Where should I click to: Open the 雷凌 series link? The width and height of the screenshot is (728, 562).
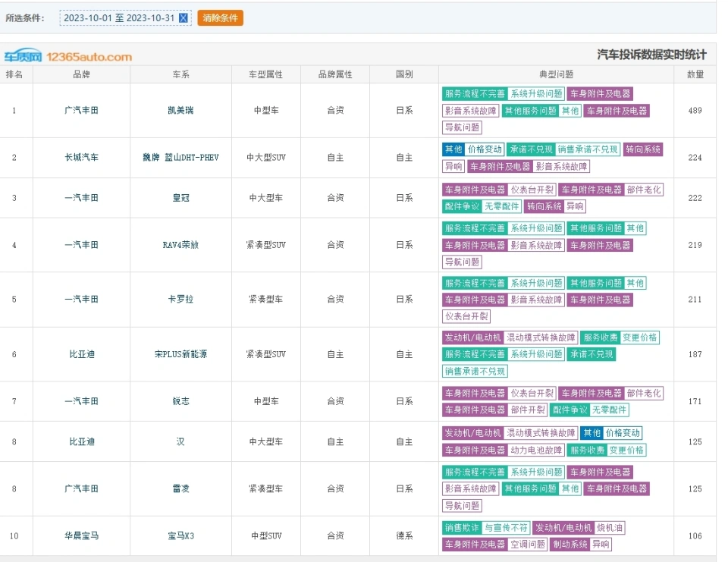tap(180, 488)
